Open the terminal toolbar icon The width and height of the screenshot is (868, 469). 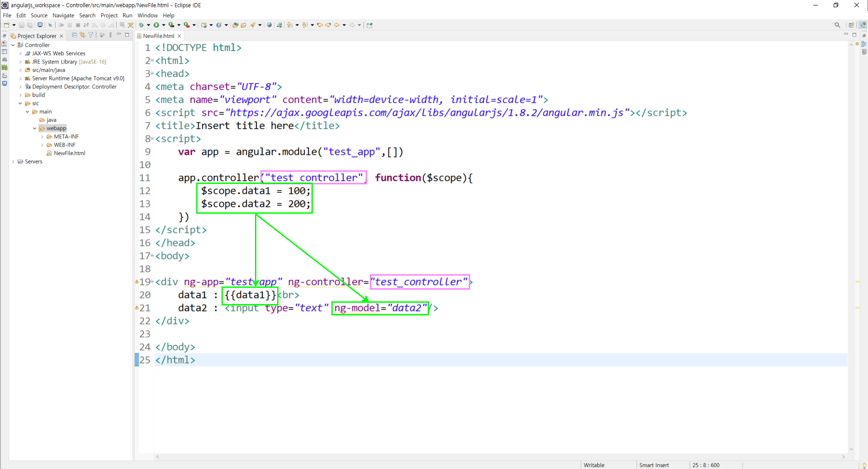(x=40, y=25)
